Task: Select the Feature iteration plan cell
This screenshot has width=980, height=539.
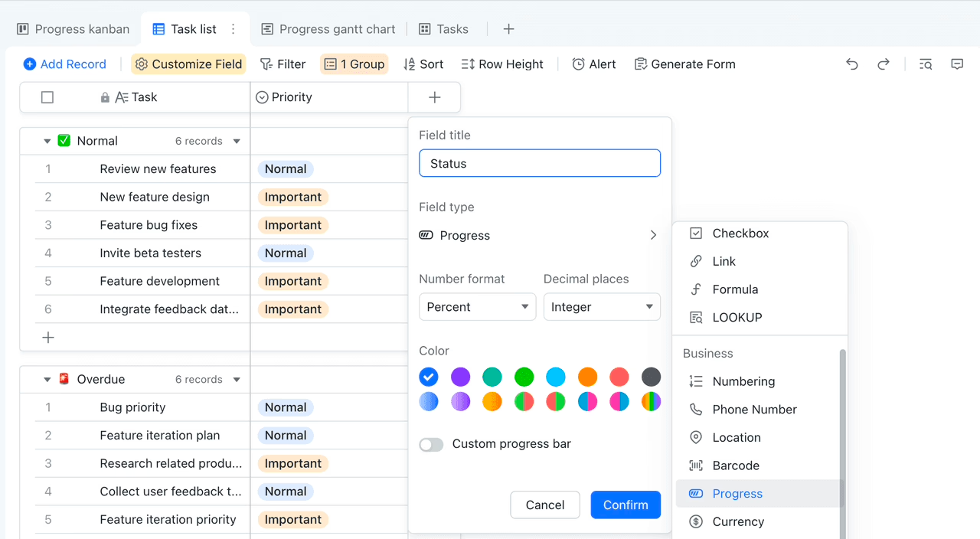Action: tap(160, 436)
